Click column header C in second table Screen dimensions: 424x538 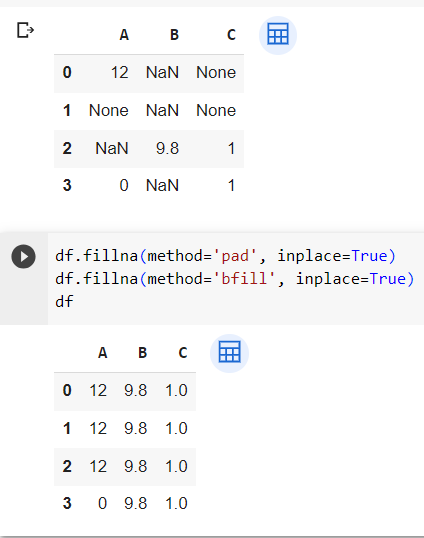pyautogui.click(x=183, y=353)
